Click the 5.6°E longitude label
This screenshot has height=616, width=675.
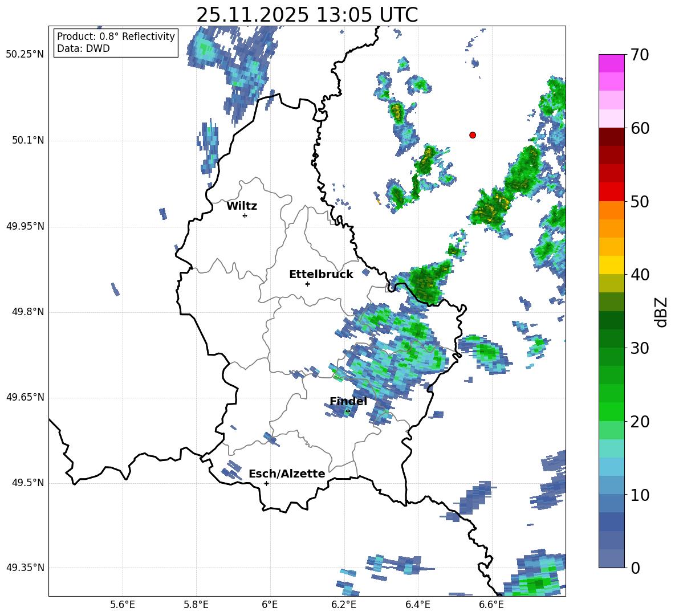pos(123,605)
